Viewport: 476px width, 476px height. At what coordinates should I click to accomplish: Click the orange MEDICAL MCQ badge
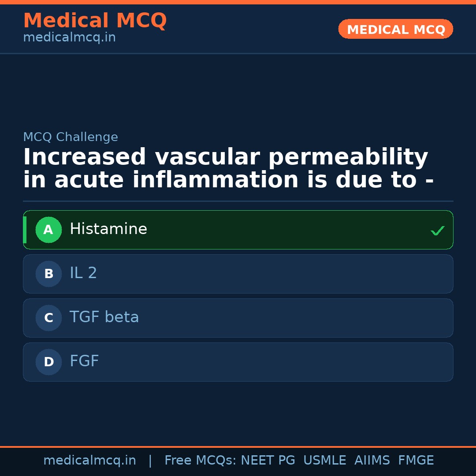396,30
